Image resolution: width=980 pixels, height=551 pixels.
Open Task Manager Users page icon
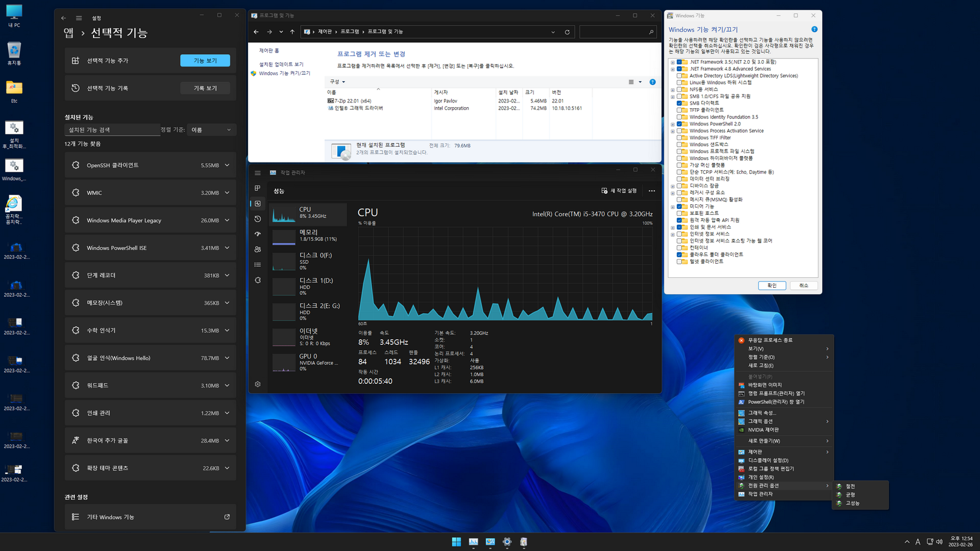click(x=257, y=250)
